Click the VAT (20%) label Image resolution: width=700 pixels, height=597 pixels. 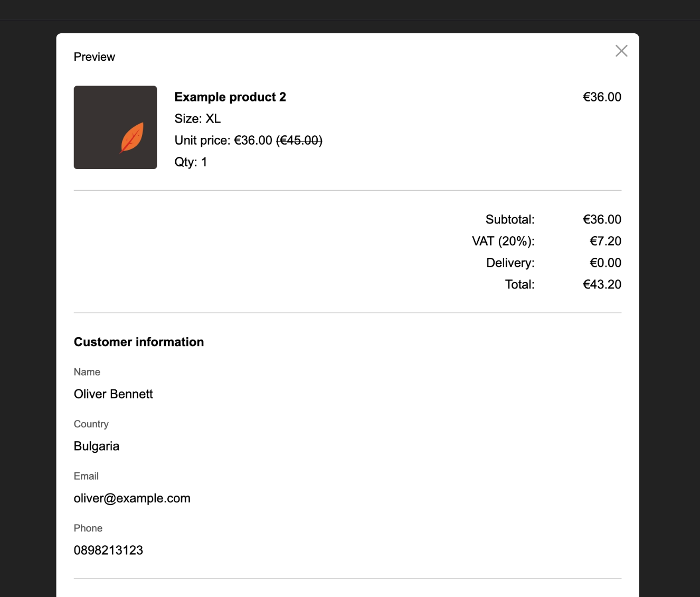coord(503,241)
